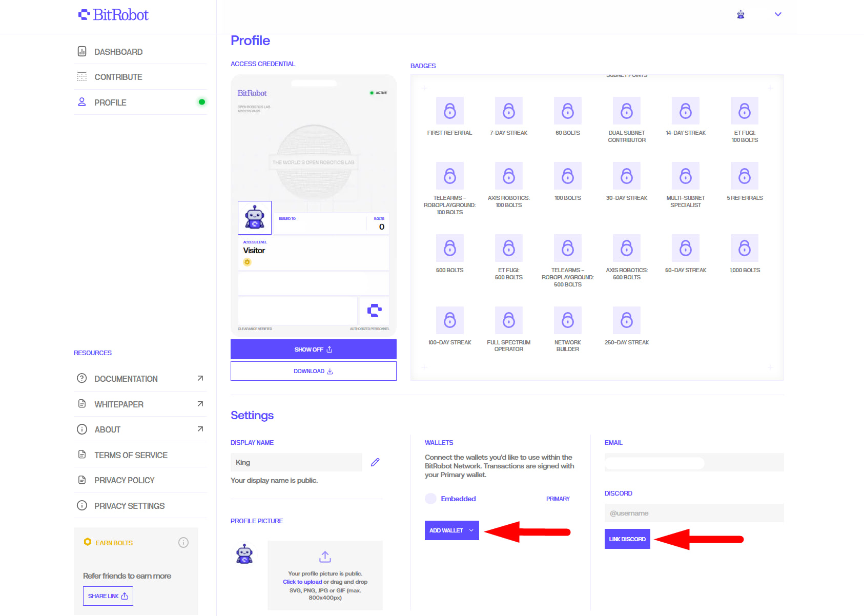Click the ET Fugi 500 Bolts badge

tap(508, 248)
